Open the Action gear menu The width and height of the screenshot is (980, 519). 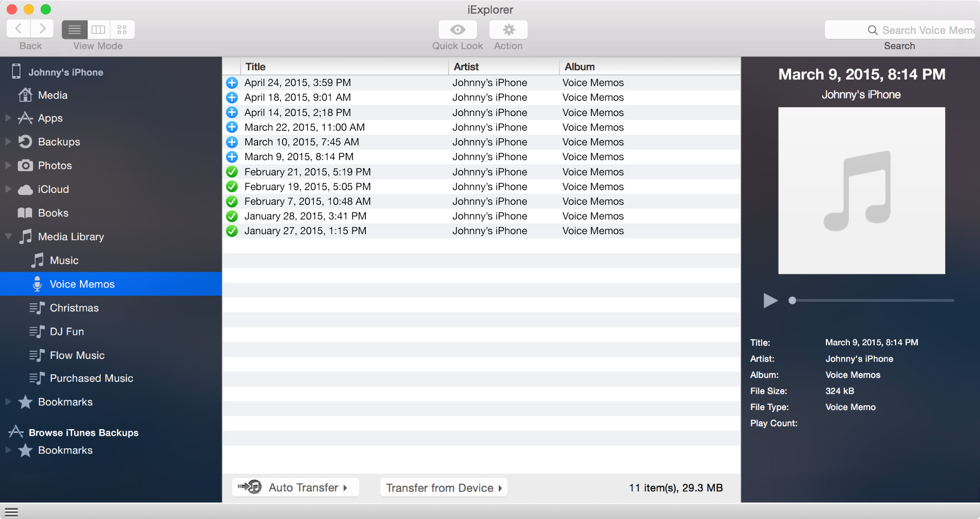(508, 29)
